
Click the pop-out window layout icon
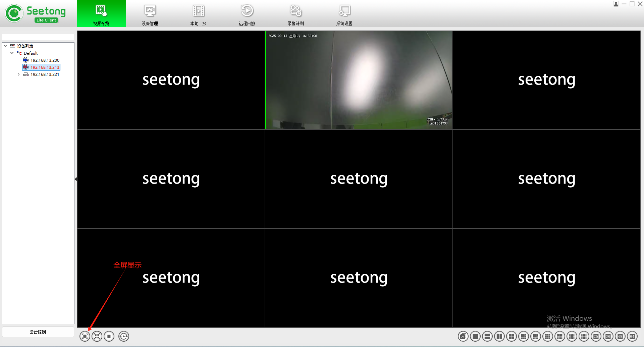click(463, 336)
